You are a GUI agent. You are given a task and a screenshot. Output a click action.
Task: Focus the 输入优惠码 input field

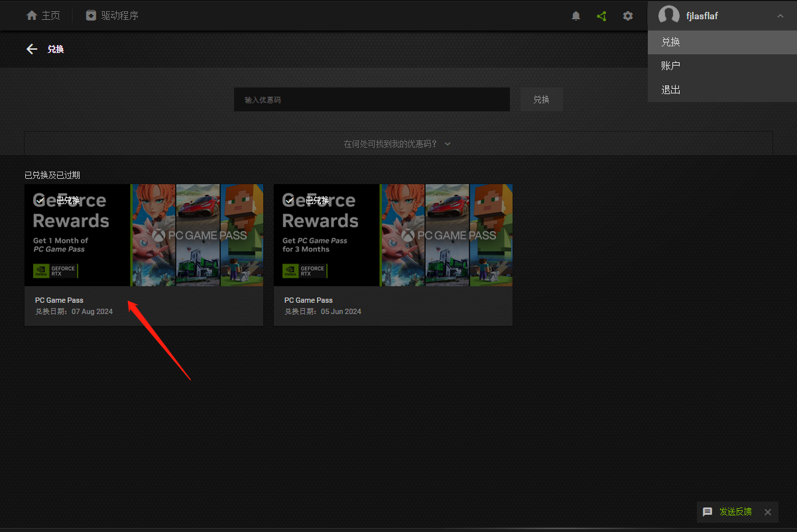click(371, 99)
